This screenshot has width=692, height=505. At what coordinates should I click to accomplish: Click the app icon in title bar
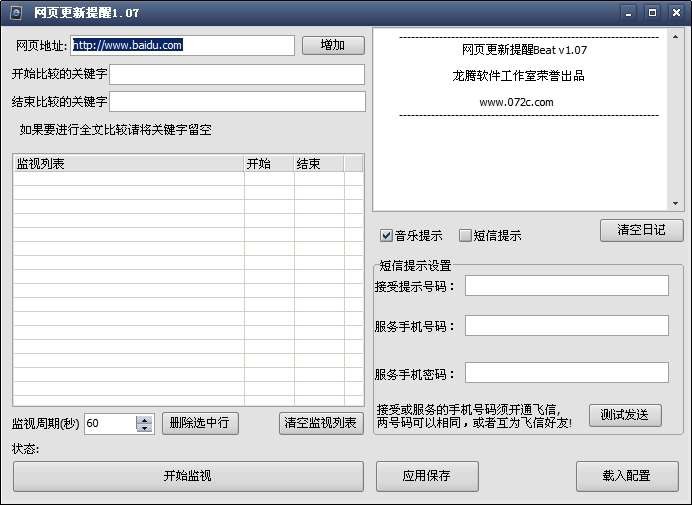pyautogui.click(x=16, y=13)
